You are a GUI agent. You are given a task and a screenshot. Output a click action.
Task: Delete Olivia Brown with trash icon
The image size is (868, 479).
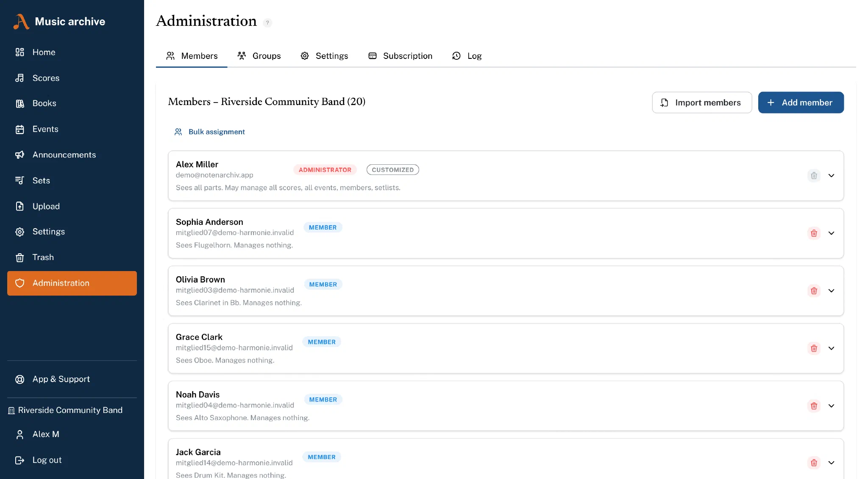click(x=814, y=291)
